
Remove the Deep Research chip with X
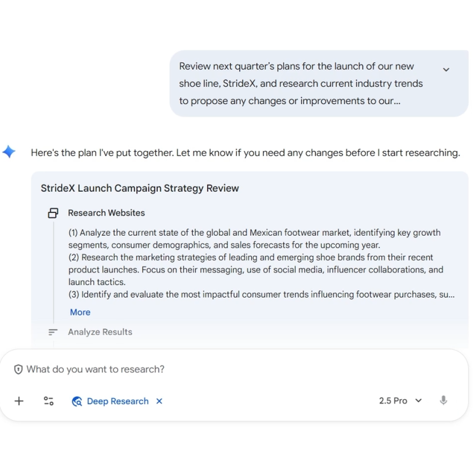[160, 401]
